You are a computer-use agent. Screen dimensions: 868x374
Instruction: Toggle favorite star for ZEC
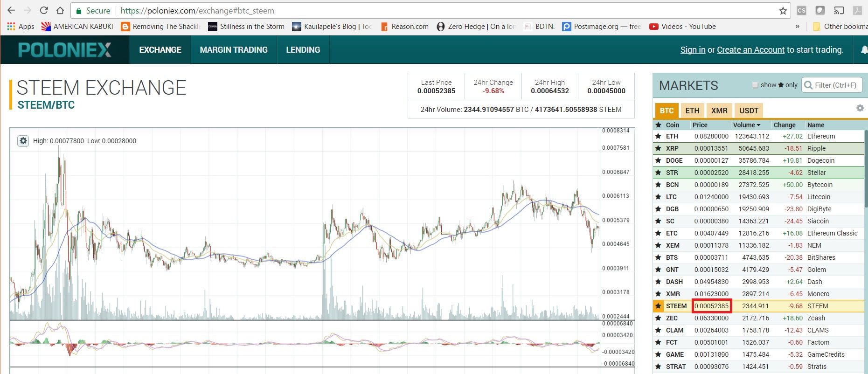pyautogui.click(x=658, y=318)
